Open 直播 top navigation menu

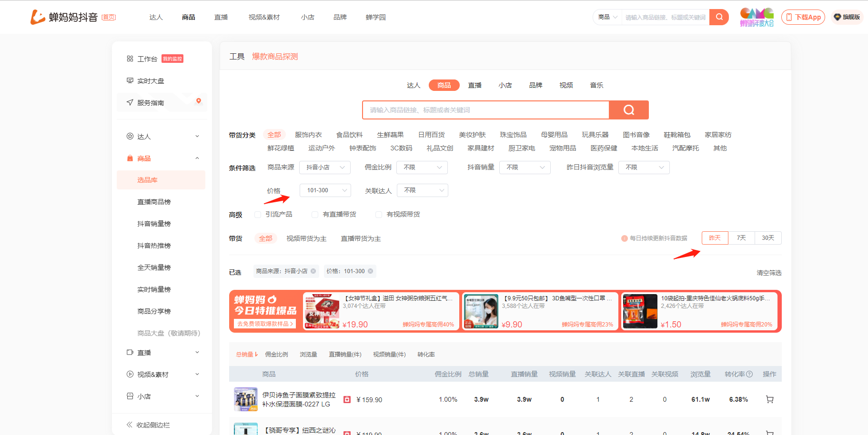pos(221,17)
